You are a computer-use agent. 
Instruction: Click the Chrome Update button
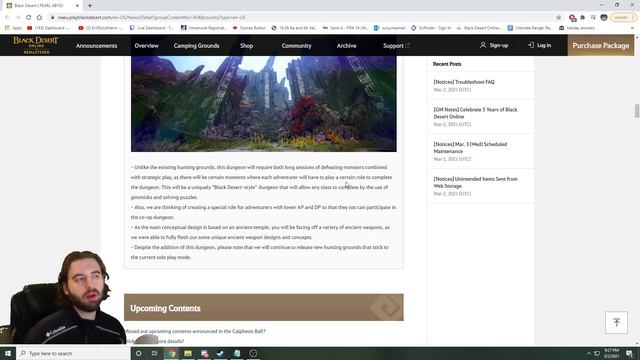click(x=623, y=18)
